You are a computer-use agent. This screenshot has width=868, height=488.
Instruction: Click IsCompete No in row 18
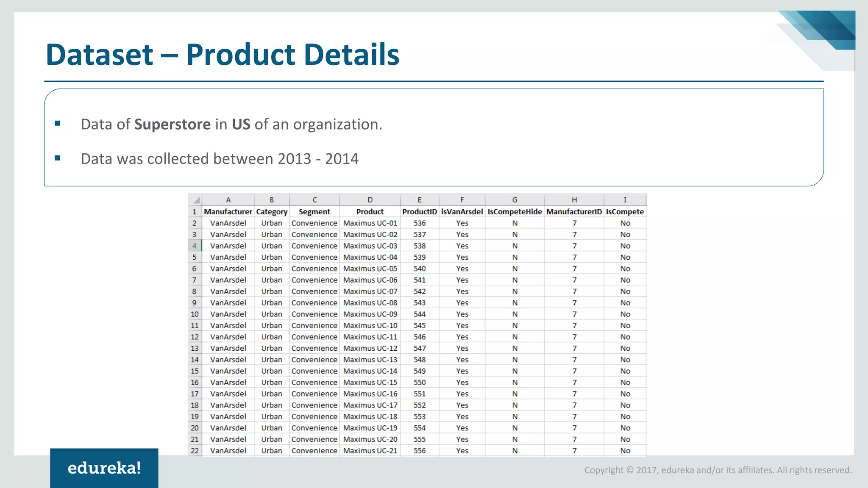pos(625,405)
